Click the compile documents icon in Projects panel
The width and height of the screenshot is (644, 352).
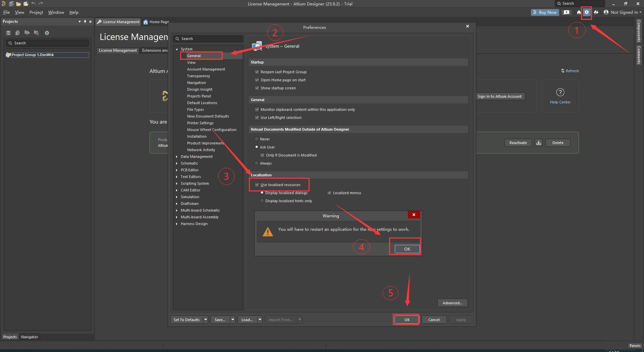[17, 33]
